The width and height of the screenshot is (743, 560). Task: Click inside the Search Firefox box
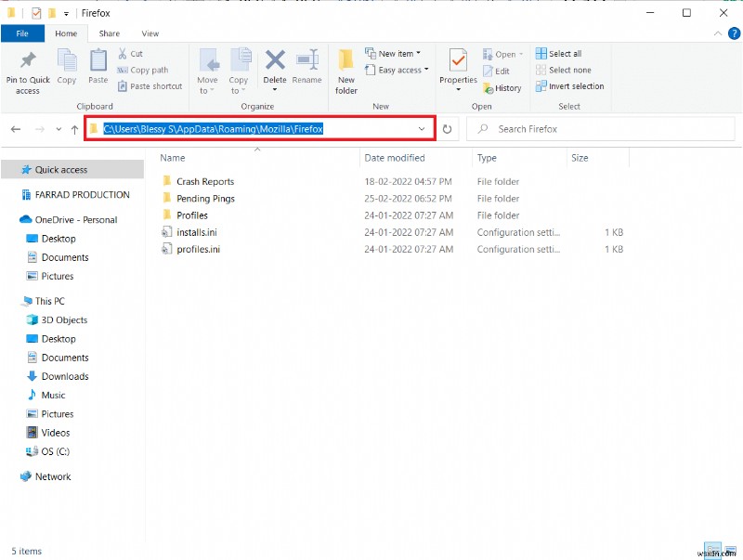tap(594, 128)
